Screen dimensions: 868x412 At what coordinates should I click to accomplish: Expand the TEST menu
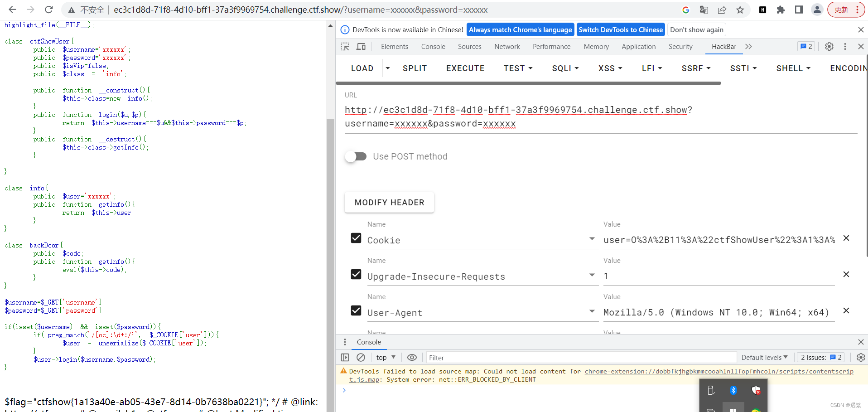point(518,68)
